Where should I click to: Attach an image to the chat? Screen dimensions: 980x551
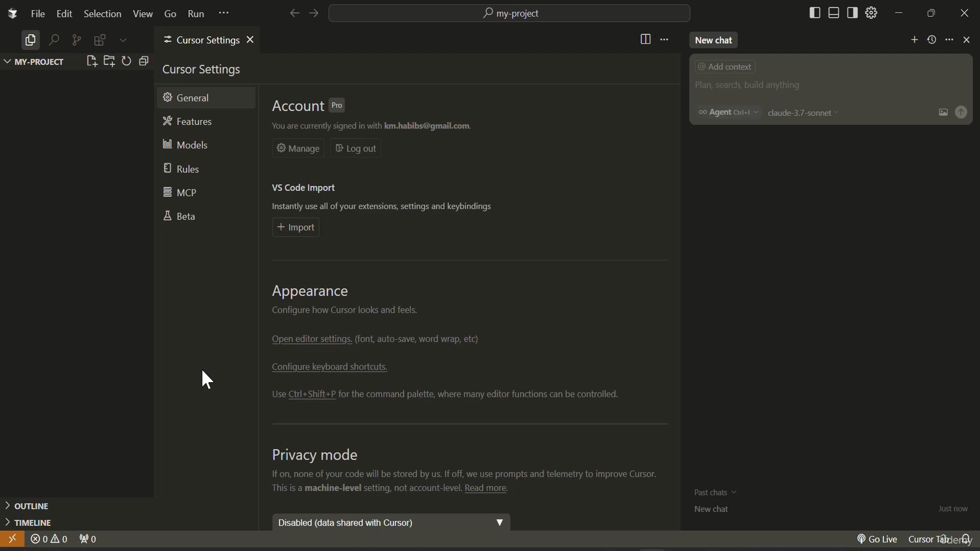(x=943, y=113)
